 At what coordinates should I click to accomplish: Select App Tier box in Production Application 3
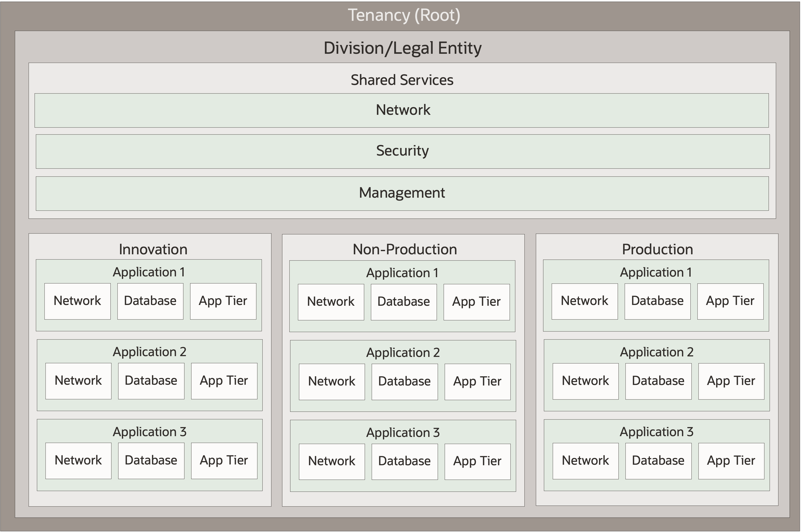click(731, 461)
